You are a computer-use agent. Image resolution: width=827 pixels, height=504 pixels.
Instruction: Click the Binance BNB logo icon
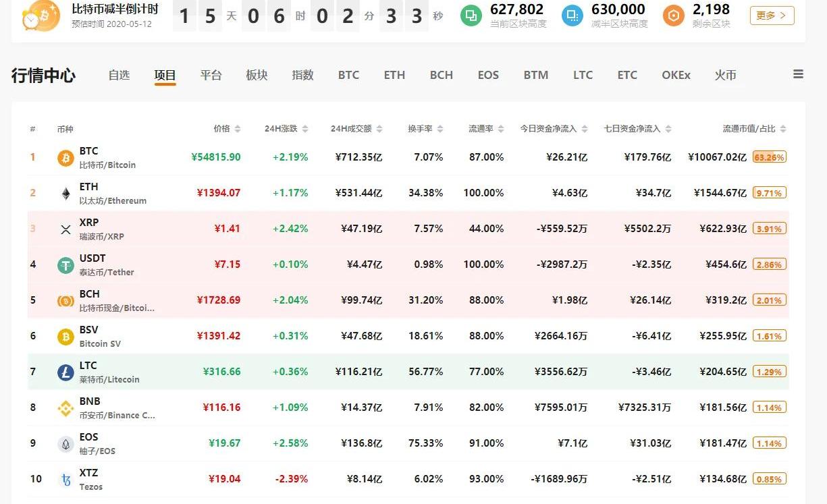coord(65,408)
